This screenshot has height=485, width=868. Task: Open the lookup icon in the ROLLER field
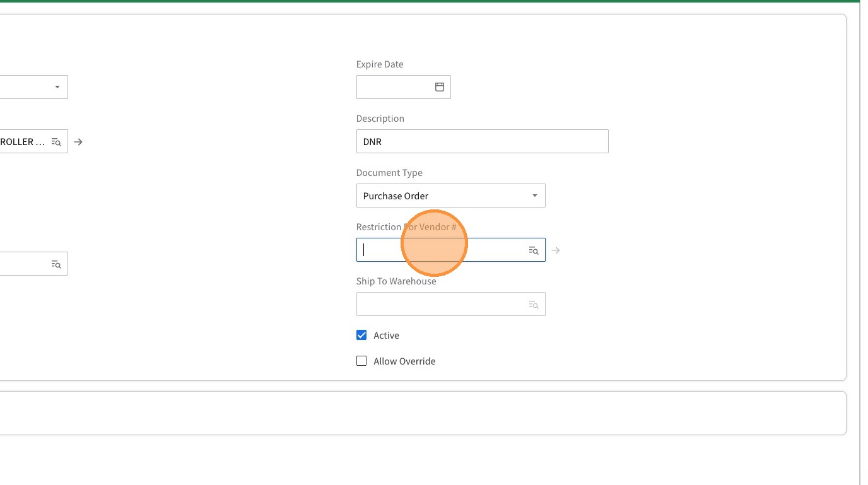point(56,142)
